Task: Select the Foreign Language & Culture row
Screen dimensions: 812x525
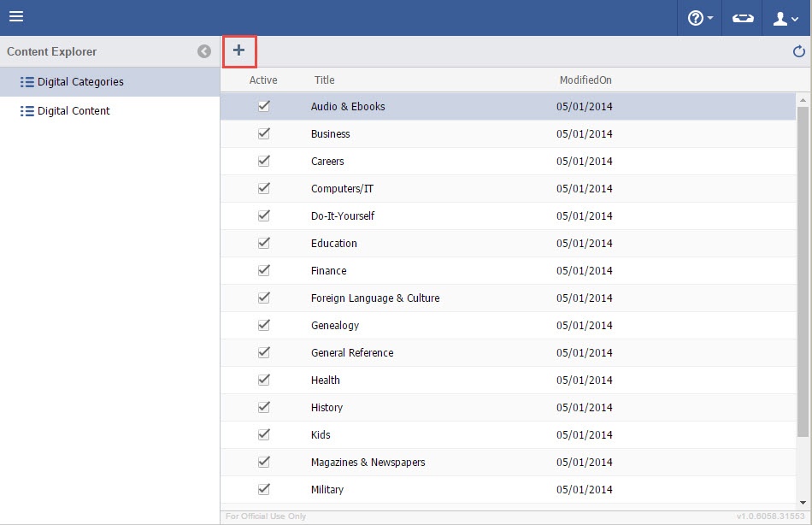Action: click(375, 298)
